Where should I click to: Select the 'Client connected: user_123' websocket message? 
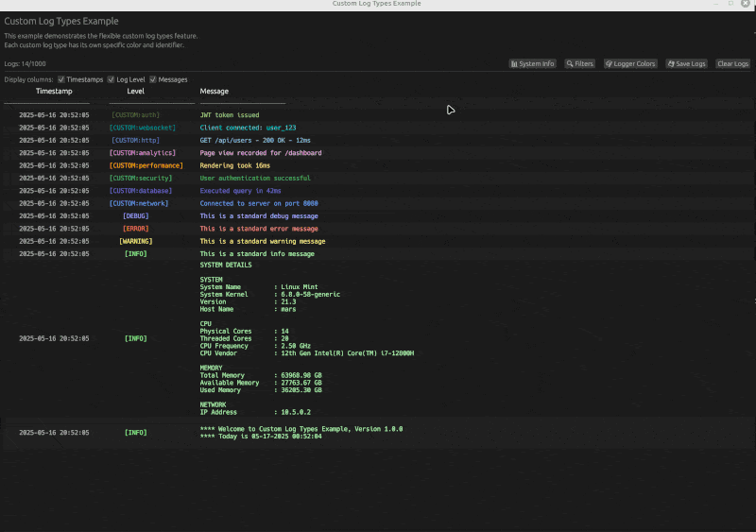pos(248,128)
